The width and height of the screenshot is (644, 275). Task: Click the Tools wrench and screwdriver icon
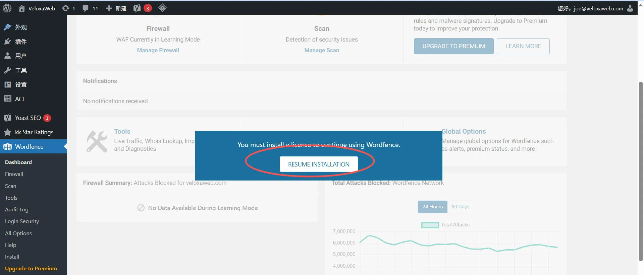97,141
